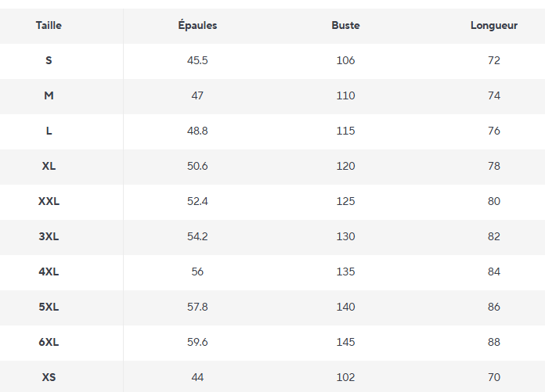Click the Buste column header
The image size is (545, 392).
click(345, 25)
